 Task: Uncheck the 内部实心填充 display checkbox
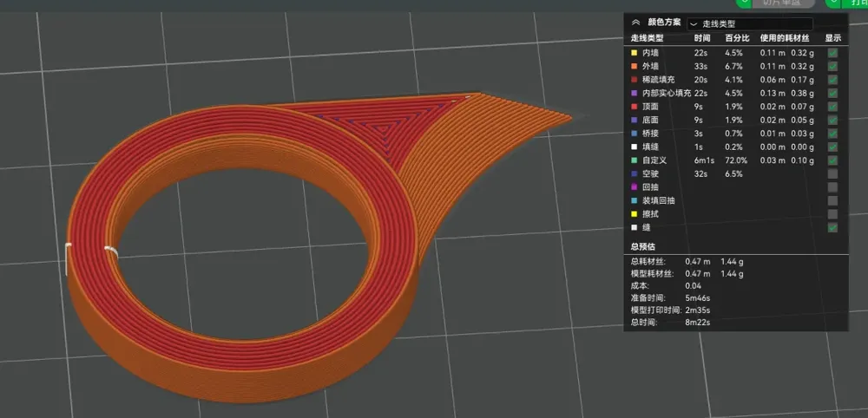(832, 94)
